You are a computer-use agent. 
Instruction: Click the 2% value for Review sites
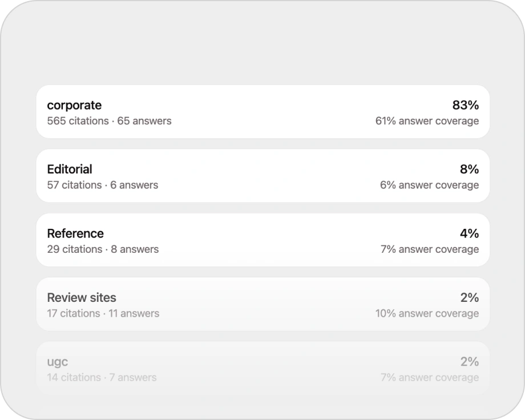[x=471, y=297]
